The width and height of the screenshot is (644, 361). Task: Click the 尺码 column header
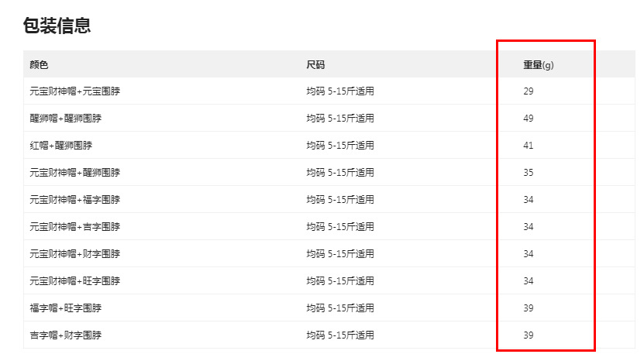pos(315,65)
